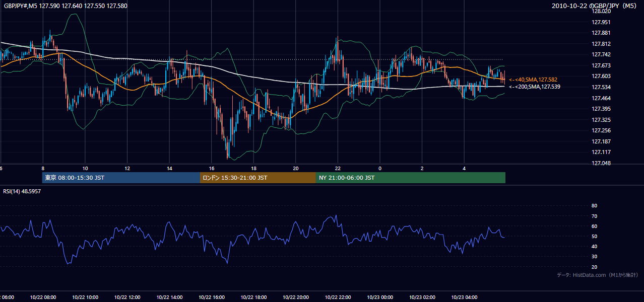Click the RSI 30 level label

[x=594, y=257]
